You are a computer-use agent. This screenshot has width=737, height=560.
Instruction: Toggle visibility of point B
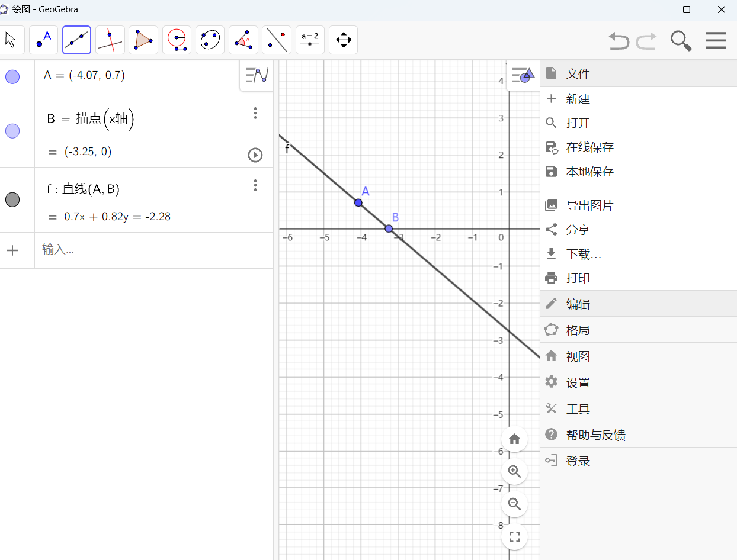coord(12,131)
